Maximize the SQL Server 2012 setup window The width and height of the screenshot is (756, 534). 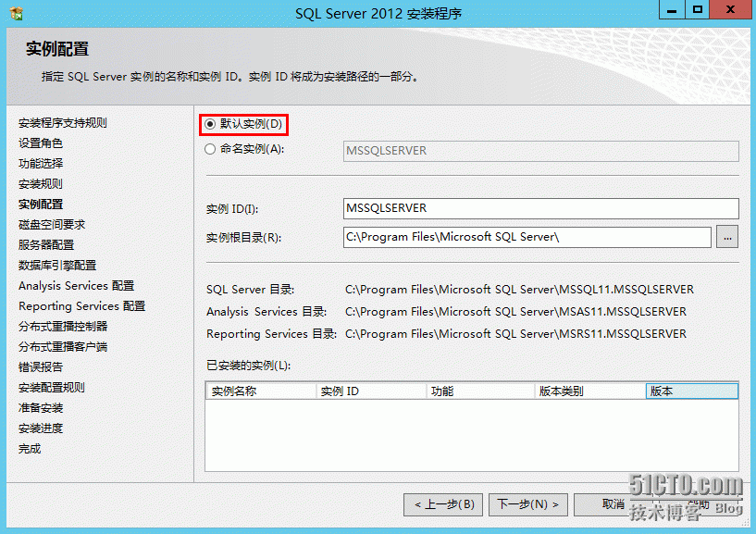[x=697, y=9]
